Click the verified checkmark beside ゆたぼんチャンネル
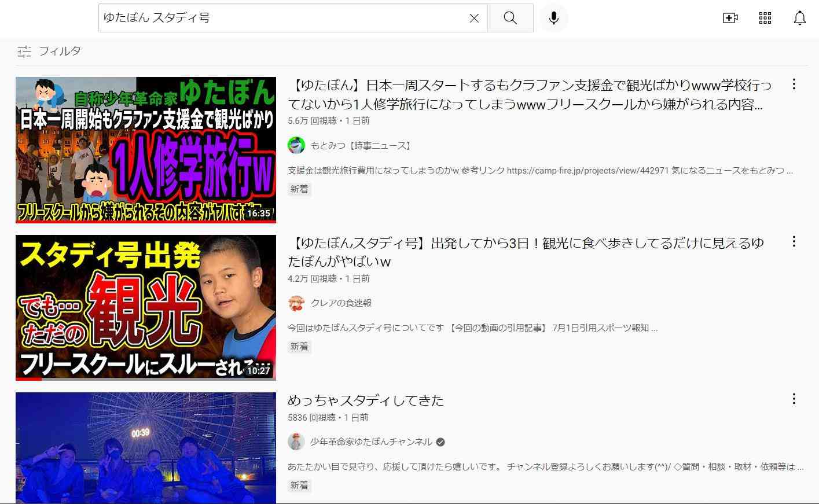 point(440,442)
